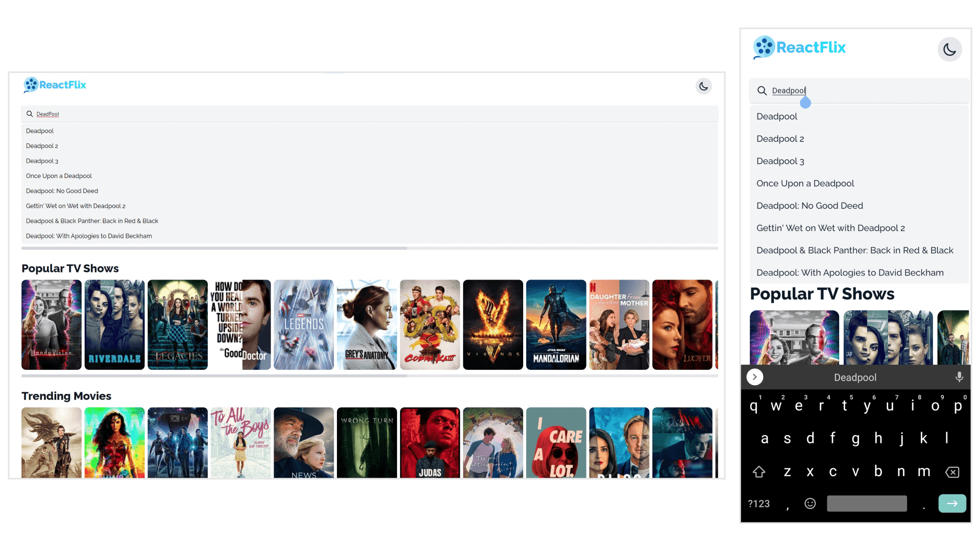Focus the mobile search field containing Deadpool
The width and height of the screenshot is (980, 551).
click(860, 90)
